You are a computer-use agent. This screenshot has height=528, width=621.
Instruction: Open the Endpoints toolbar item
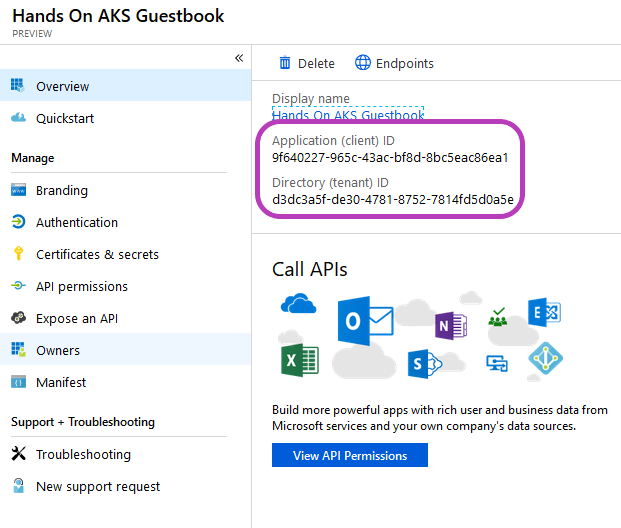[394, 63]
